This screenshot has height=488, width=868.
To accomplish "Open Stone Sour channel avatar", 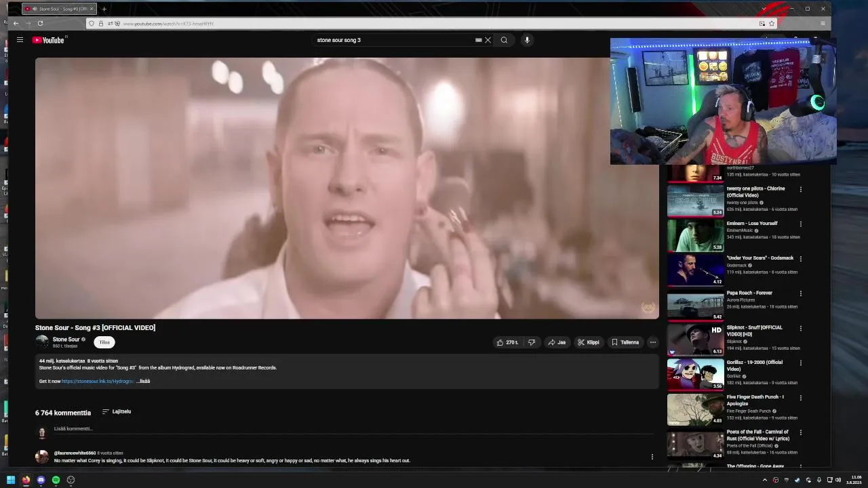I will tap(42, 342).
